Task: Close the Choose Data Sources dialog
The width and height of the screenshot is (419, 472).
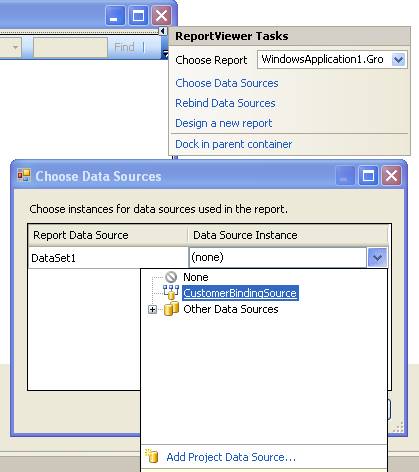Action: [x=391, y=175]
